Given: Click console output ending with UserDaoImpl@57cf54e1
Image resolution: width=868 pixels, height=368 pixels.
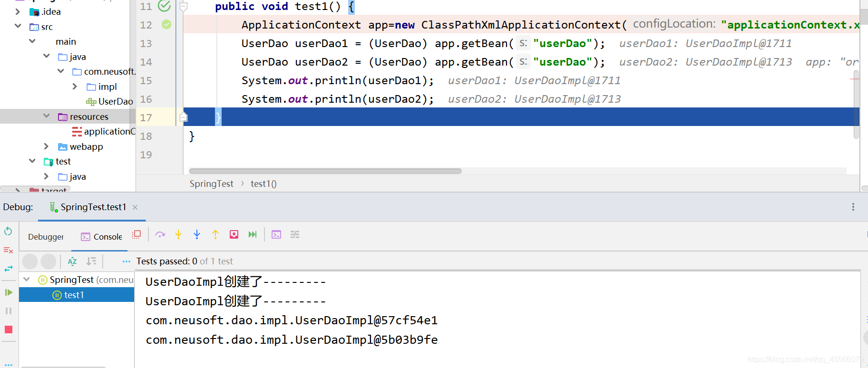Looking at the screenshot, I should coord(292,320).
